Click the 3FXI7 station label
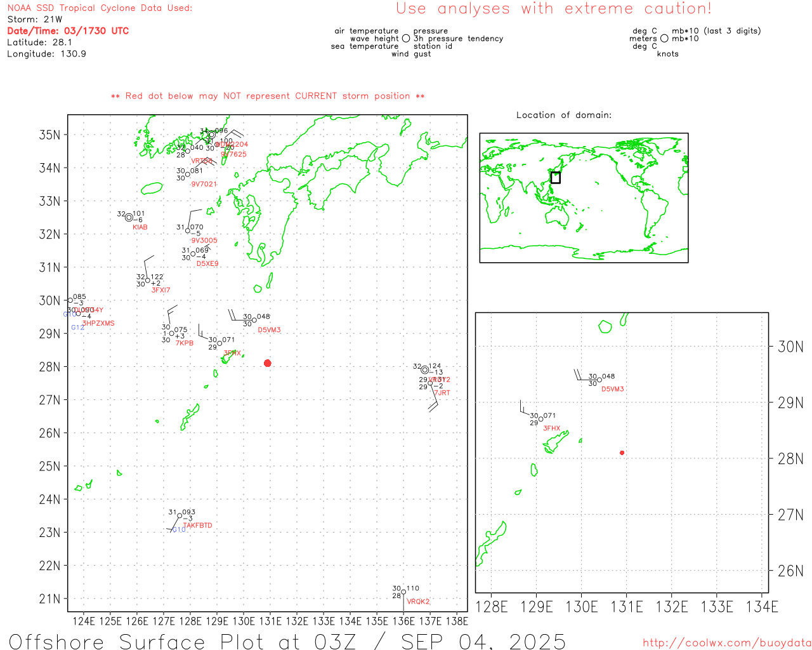Viewport: 812px width, 650px height. tap(161, 290)
